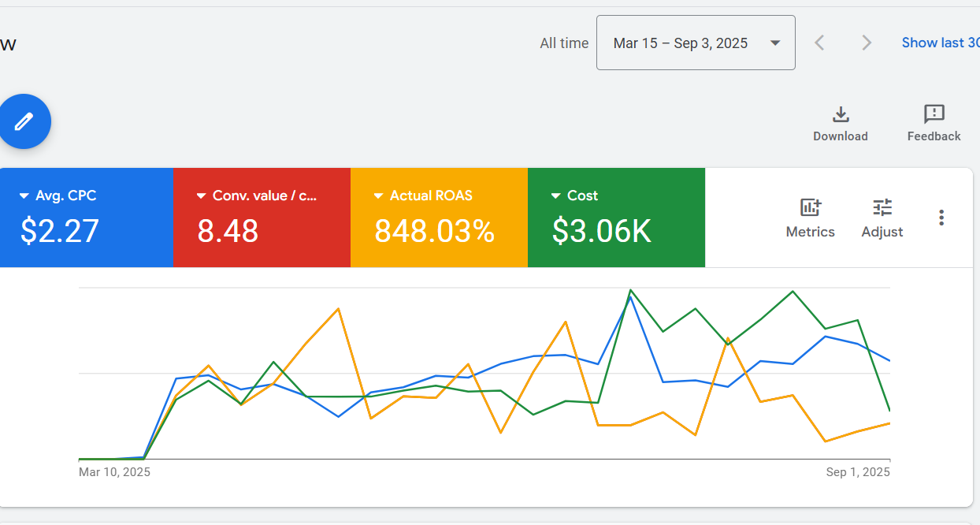Toggle the Conv. value per cost card
Image resolution: width=980 pixels, height=525 pixels.
tap(262, 218)
